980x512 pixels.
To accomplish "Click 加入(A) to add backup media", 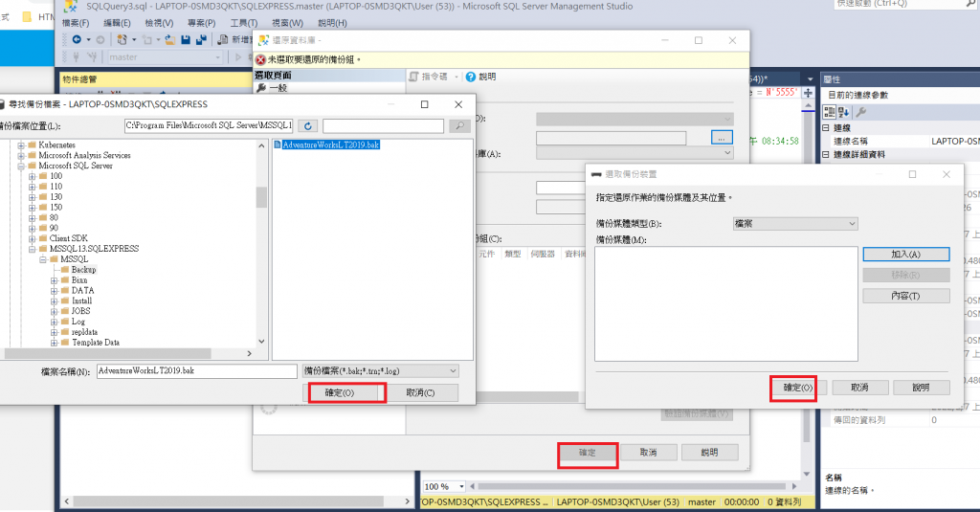I will point(906,255).
